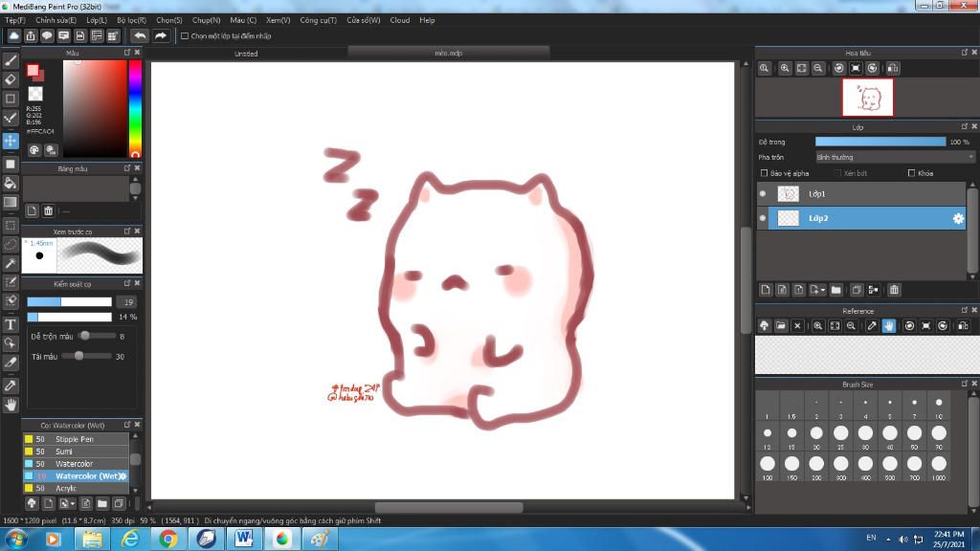The width and height of the screenshot is (980, 551).
Task: Add a new layer in Layer panel
Action: (766, 290)
